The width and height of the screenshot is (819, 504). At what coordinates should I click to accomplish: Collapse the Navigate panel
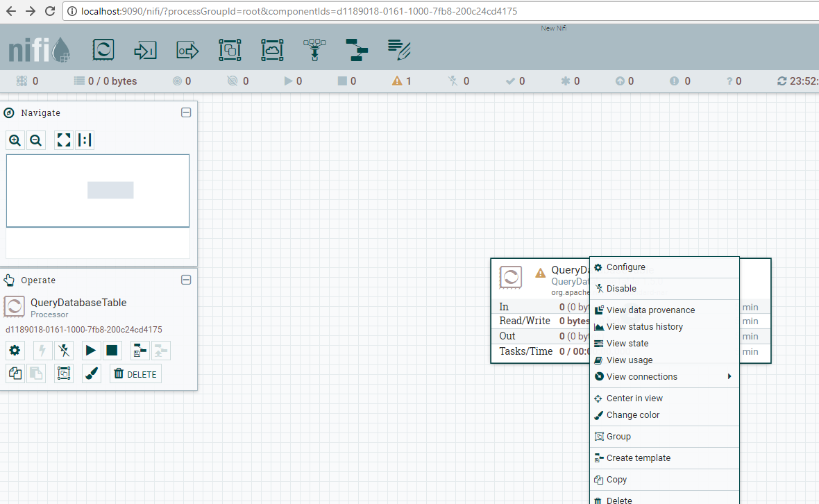tap(186, 113)
